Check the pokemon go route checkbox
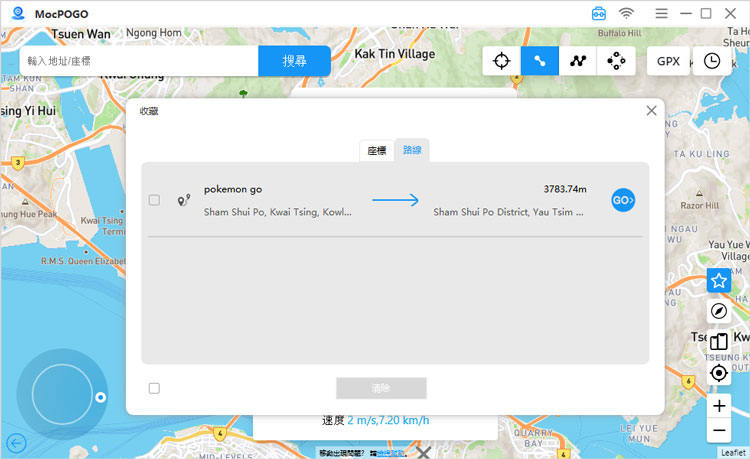750x459 pixels. [x=154, y=200]
